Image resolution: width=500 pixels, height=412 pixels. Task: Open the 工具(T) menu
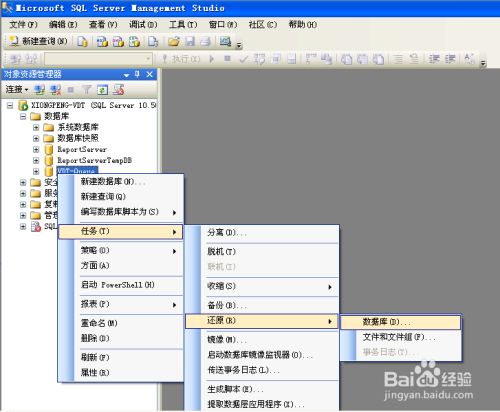point(183,24)
